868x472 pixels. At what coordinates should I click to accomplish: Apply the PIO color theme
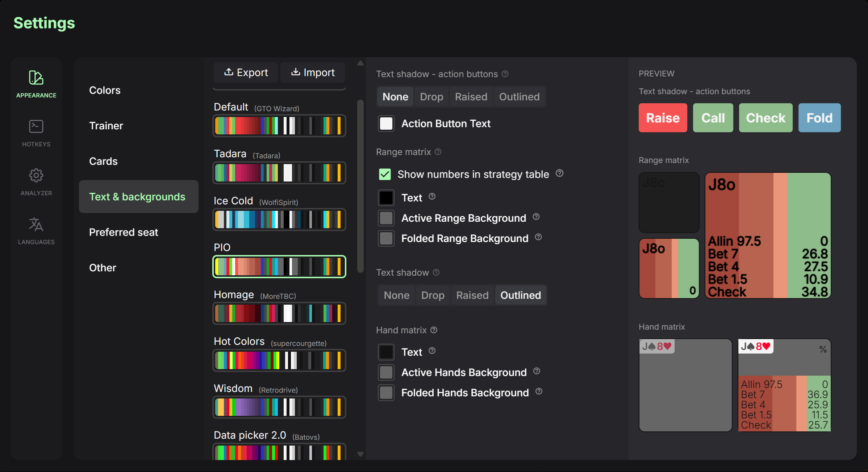click(279, 267)
